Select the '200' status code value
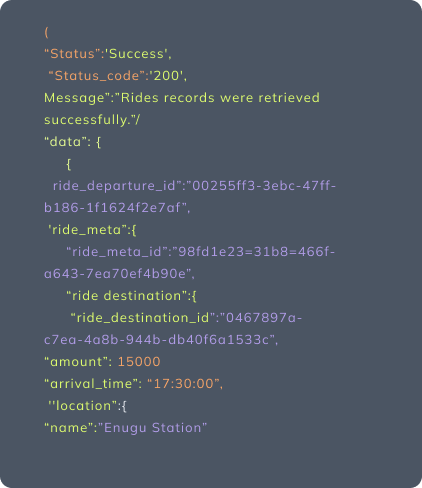The width and height of the screenshot is (422, 488). 166,76
